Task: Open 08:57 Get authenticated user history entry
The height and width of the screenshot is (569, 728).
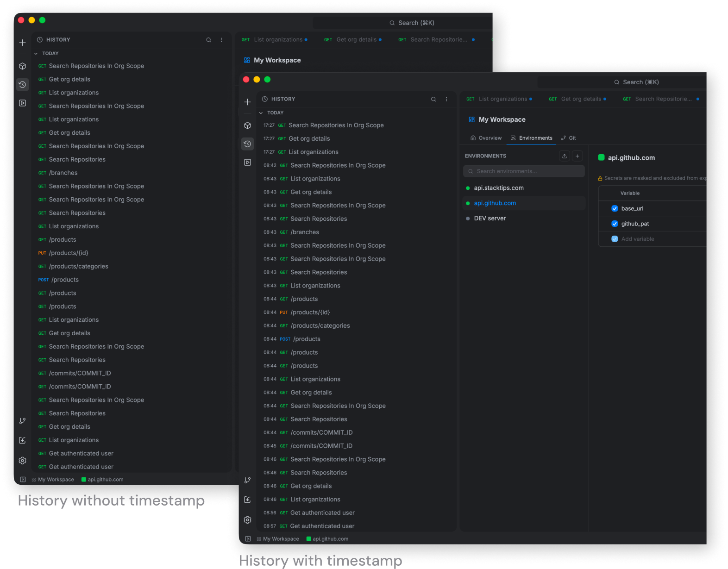Action: click(x=357, y=526)
